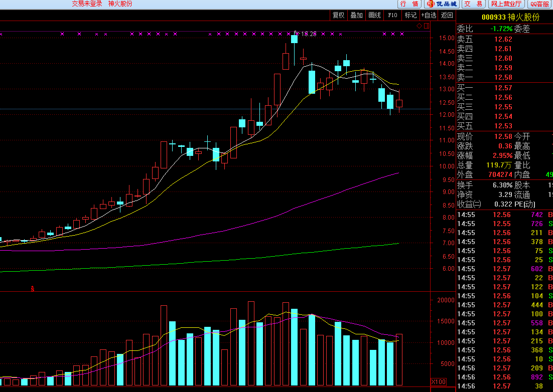Click the 内盘 label
The height and width of the screenshot is (392, 553).
522,174
